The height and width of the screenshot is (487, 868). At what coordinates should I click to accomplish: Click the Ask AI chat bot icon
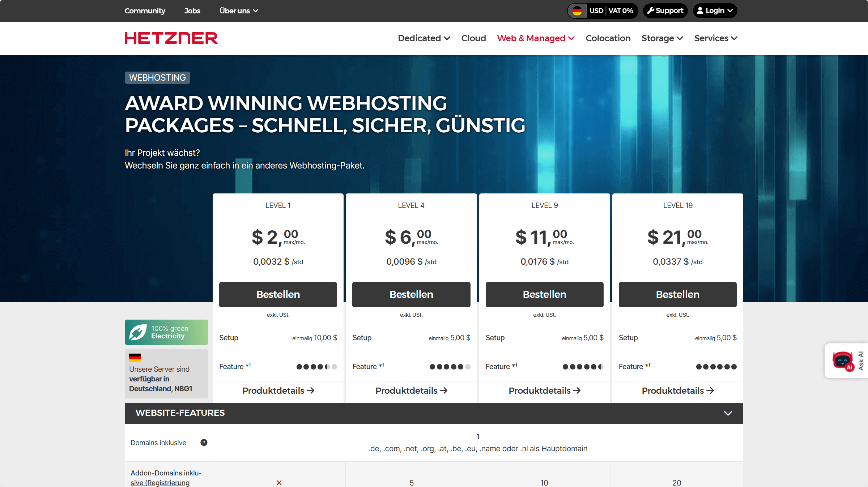[842, 360]
